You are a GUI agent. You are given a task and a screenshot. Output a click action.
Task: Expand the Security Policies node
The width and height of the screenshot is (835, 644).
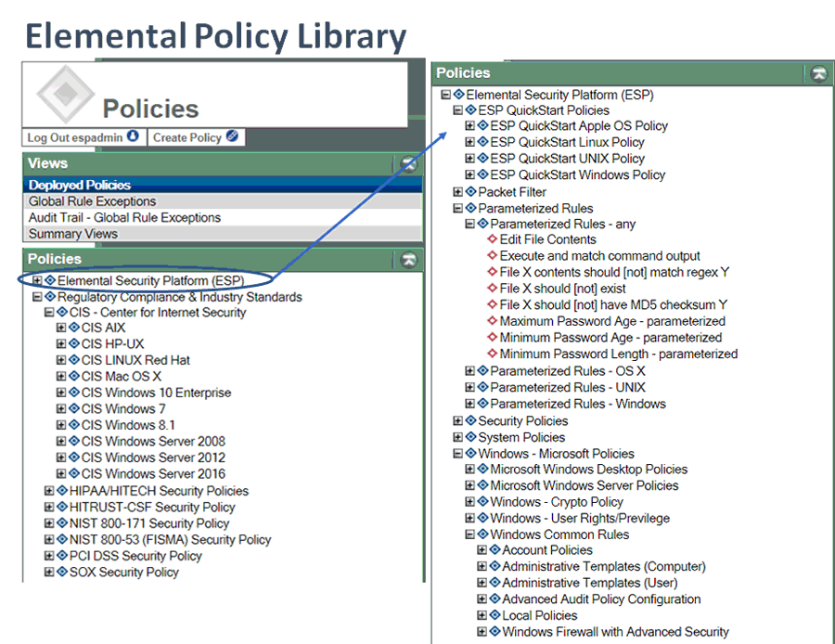click(458, 420)
